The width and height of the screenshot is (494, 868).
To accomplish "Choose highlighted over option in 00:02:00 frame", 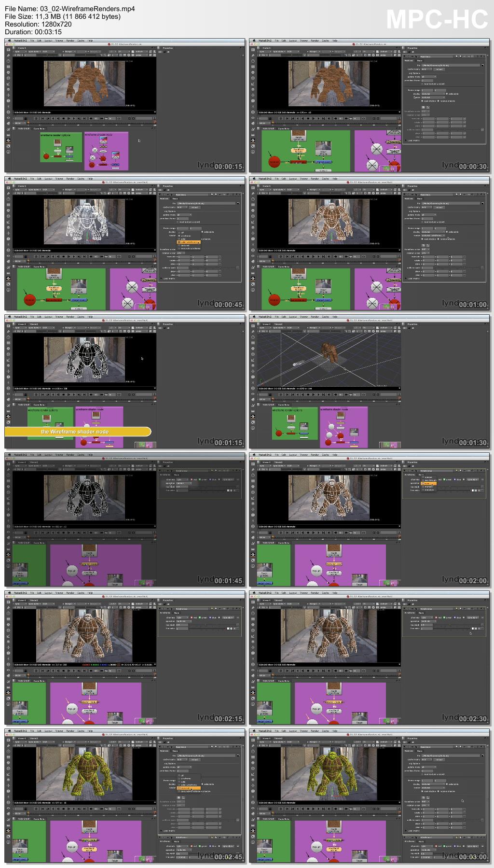I will click(x=429, y=483).
